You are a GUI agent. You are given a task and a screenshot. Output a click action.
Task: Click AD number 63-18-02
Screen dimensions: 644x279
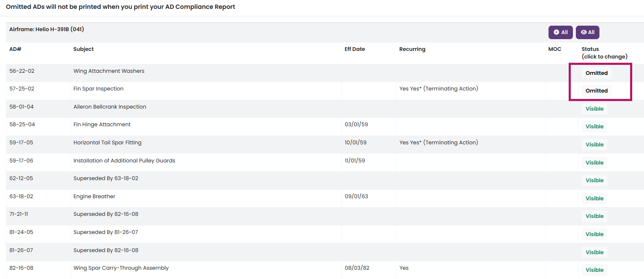(x=21, y=197)
